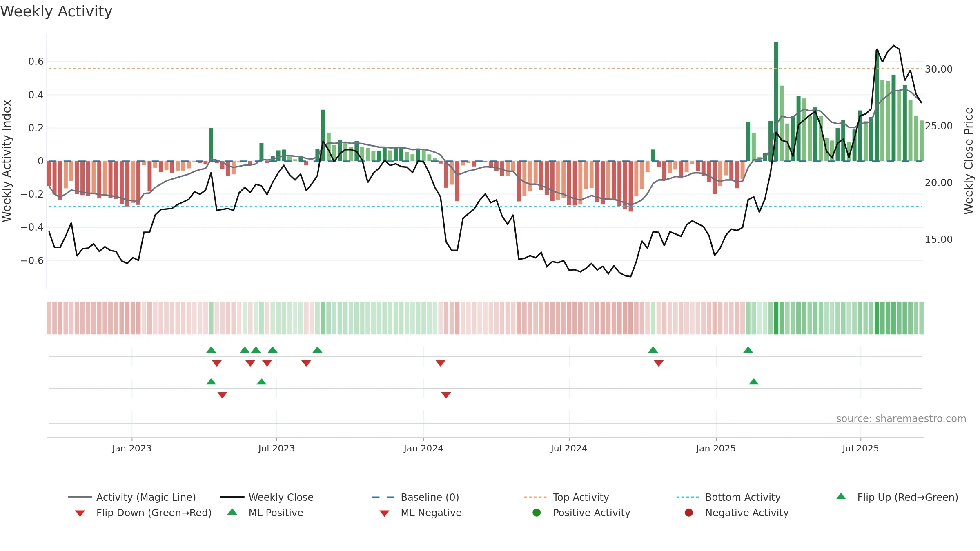
Task: Click the Jan 2023 x-axis label
Action: pos(132,448)
